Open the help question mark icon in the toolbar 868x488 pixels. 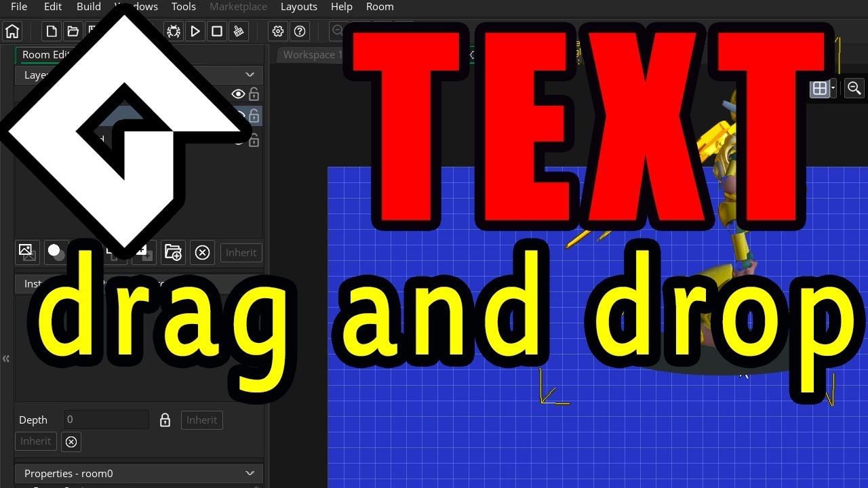(x=300, y=31)
